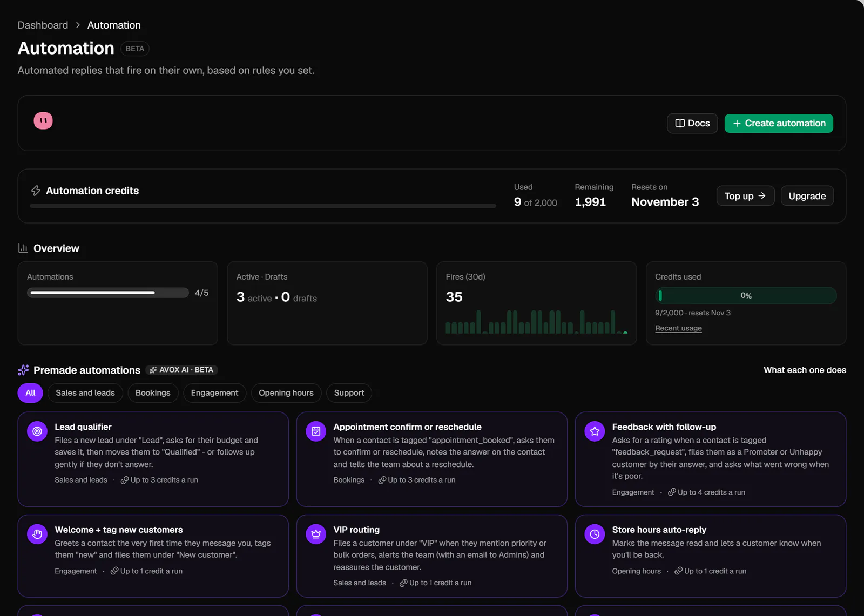Open What each one does link
864x616 pixels.
tap(805, 370)
